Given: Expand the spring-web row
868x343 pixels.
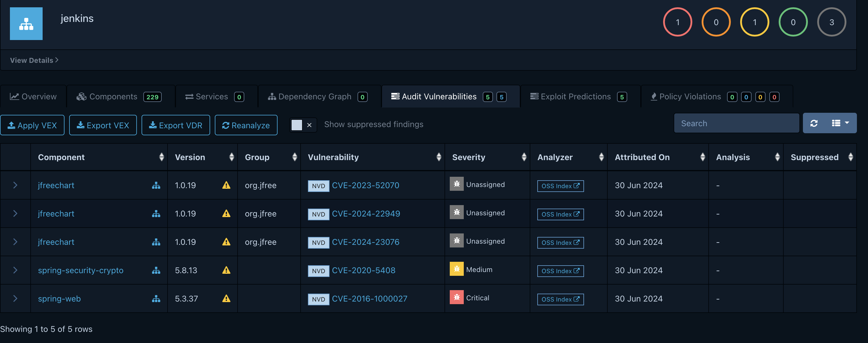Looking at the screenshot, I should pyautogui.click(x=15, y=299).
